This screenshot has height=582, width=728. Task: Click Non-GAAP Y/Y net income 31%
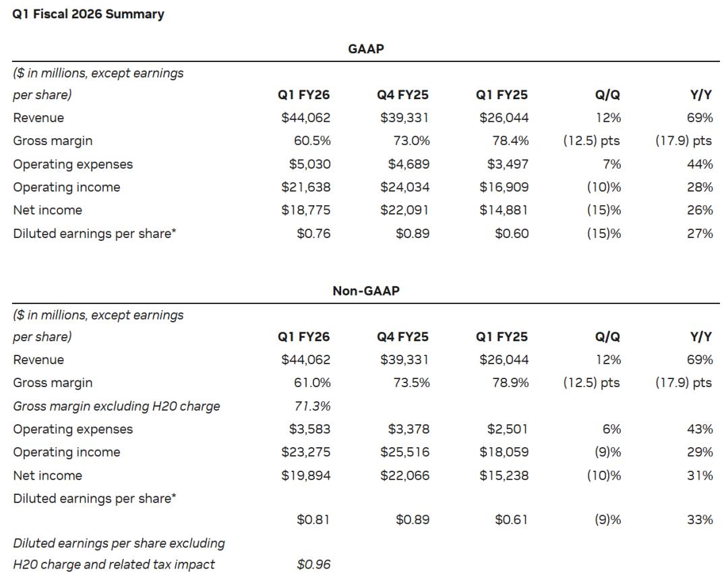click(700, 475)
